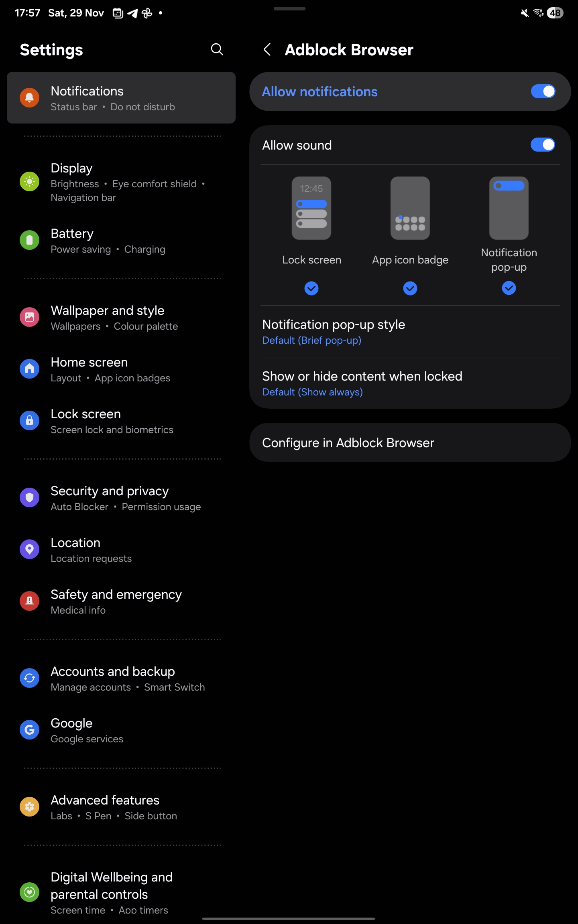Tap the green Display brightness icon
The image size is (578, 924).
point(30,182)
